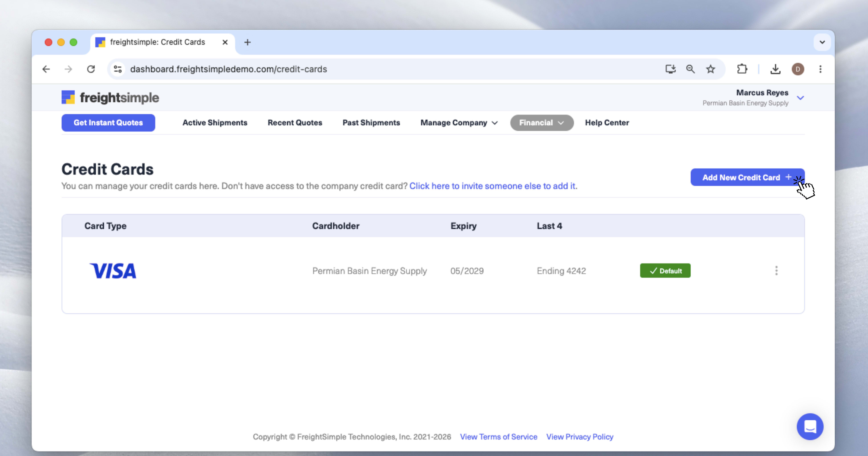The height and width of the screenshot is (456, 868).
Task: Click the 05/2029 expiry value
Action: pos(467,271)
